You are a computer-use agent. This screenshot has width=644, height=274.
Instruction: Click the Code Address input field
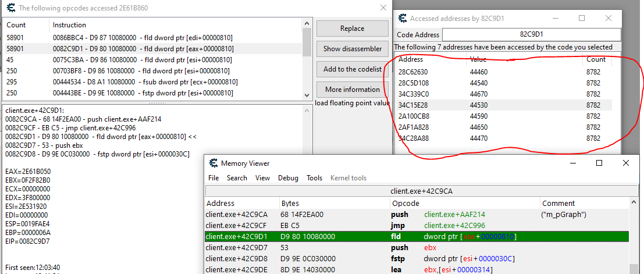531,34
